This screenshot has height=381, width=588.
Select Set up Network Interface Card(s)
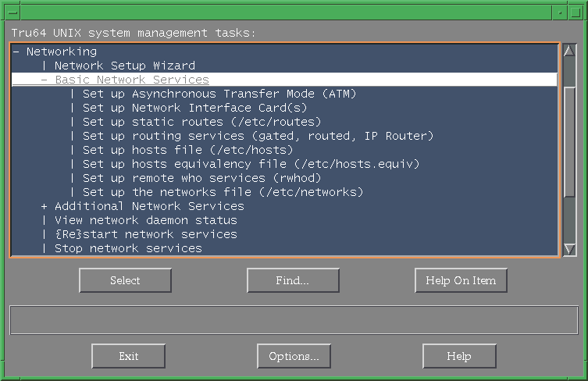coord(194,108)
